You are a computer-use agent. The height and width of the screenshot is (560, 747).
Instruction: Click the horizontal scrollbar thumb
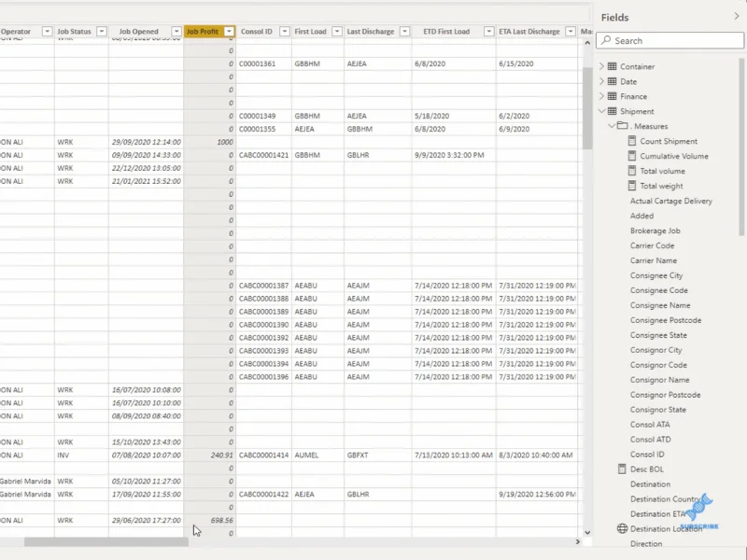(106, 542)
